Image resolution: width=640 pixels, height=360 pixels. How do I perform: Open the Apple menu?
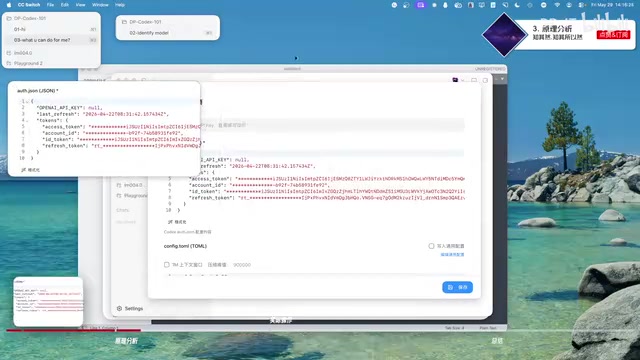pyautogui.click(x=9, y=5)
